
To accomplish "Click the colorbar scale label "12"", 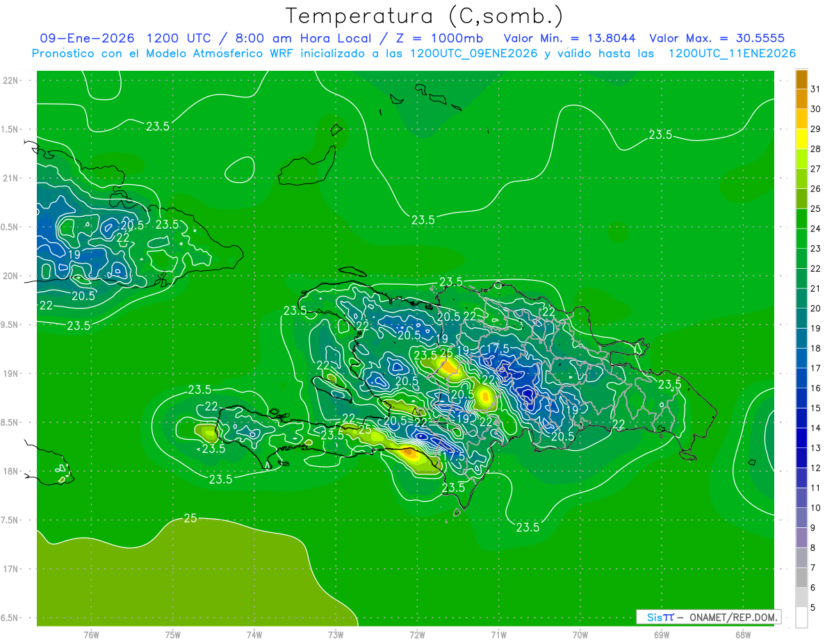I will [816, 468].
